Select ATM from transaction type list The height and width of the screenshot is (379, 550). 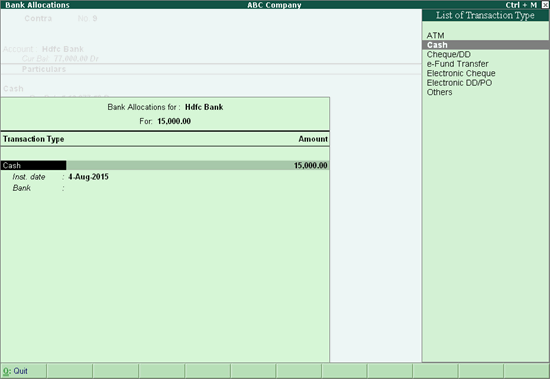435,35
